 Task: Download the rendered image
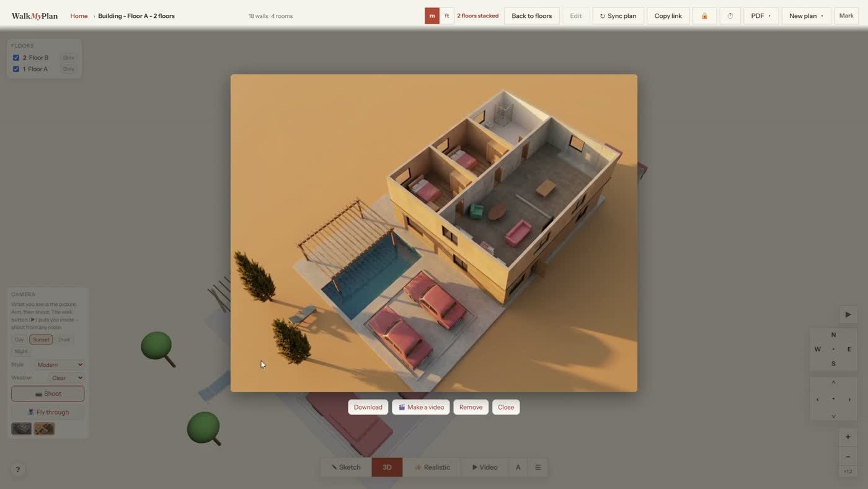coord(368,407)
